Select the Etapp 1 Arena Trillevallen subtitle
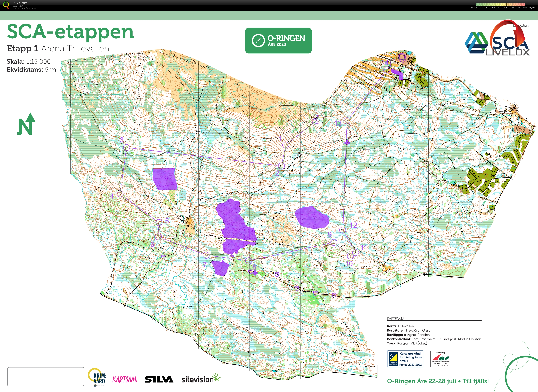This screenshot has height=392, width=538. click(x=58, y=48)
